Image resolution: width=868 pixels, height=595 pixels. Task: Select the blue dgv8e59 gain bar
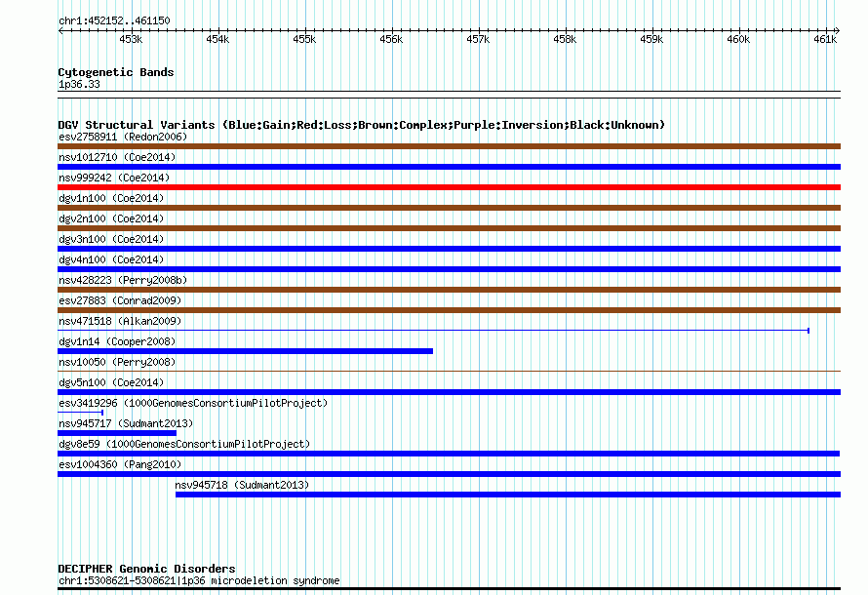point(449,454)
